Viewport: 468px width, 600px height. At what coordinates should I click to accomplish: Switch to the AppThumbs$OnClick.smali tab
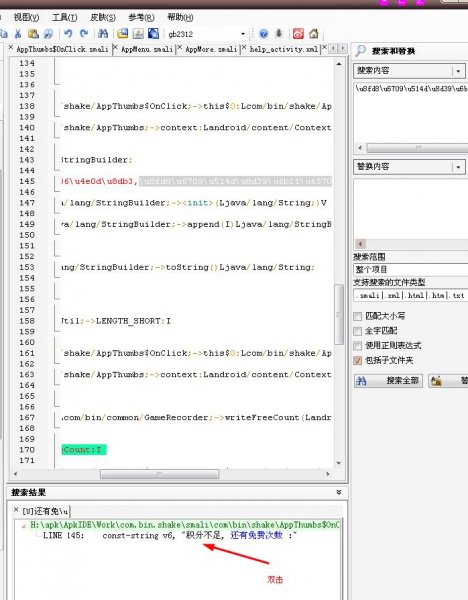pos(62,49)
